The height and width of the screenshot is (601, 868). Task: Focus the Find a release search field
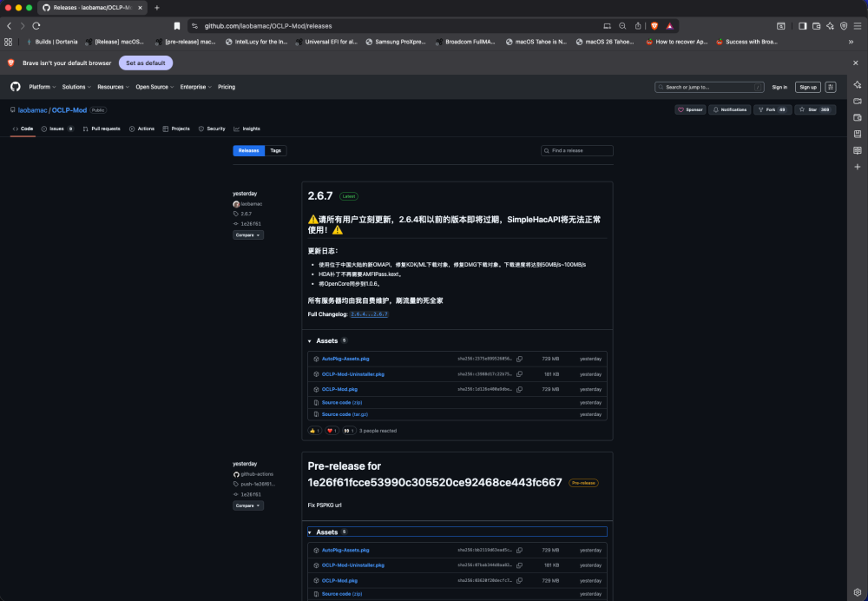pos(577,150)
